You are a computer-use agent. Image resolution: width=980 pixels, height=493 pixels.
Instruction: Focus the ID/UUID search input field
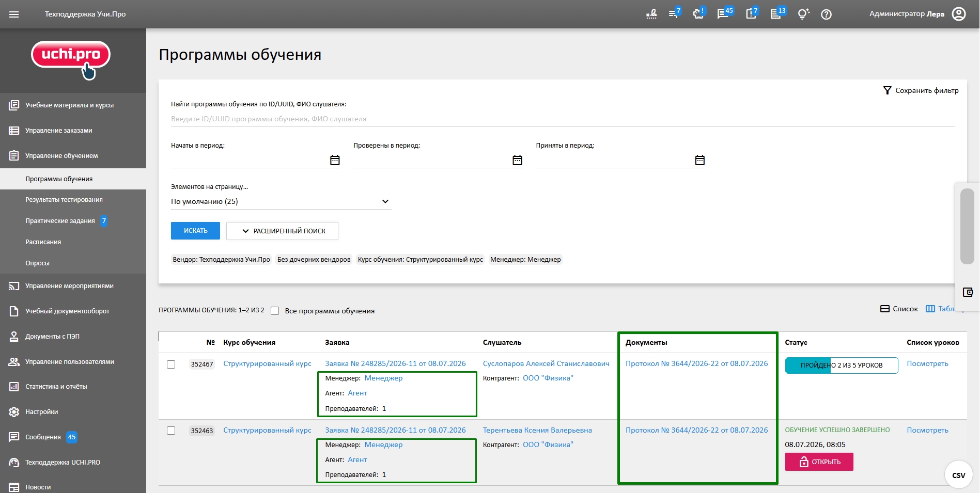pyautogui.click(x=563, y=119)
